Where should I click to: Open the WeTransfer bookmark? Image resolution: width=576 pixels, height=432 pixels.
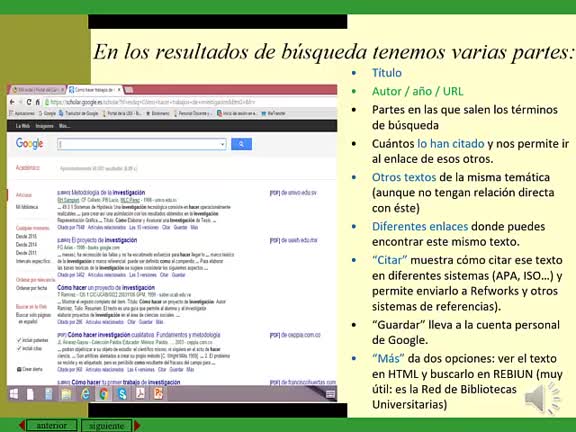pyautogui.click(x=273, y=114)
